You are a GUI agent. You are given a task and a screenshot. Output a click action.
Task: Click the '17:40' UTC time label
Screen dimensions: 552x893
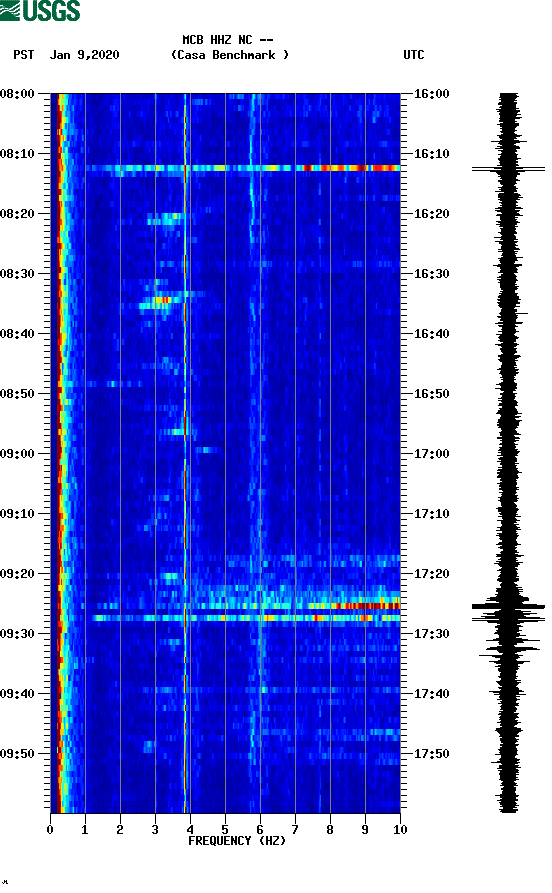431,694
